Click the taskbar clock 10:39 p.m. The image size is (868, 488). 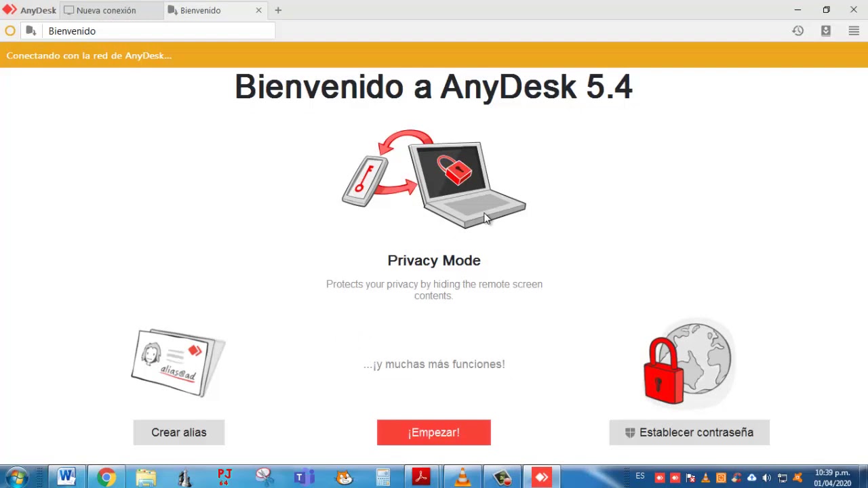[833, 478]
